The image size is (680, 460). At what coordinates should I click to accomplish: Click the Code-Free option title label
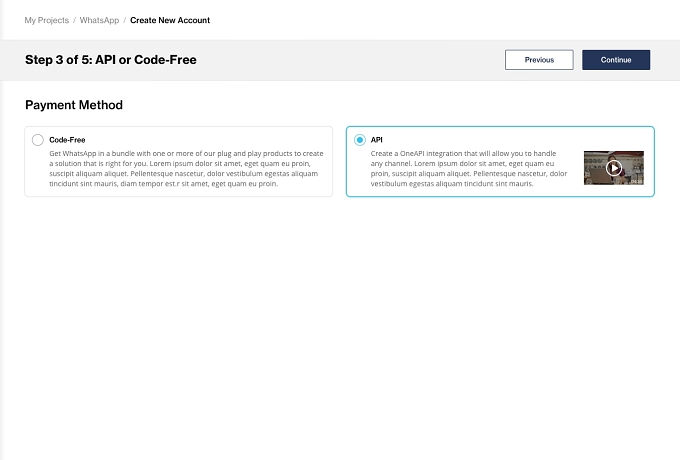click(x=67, y=140)
